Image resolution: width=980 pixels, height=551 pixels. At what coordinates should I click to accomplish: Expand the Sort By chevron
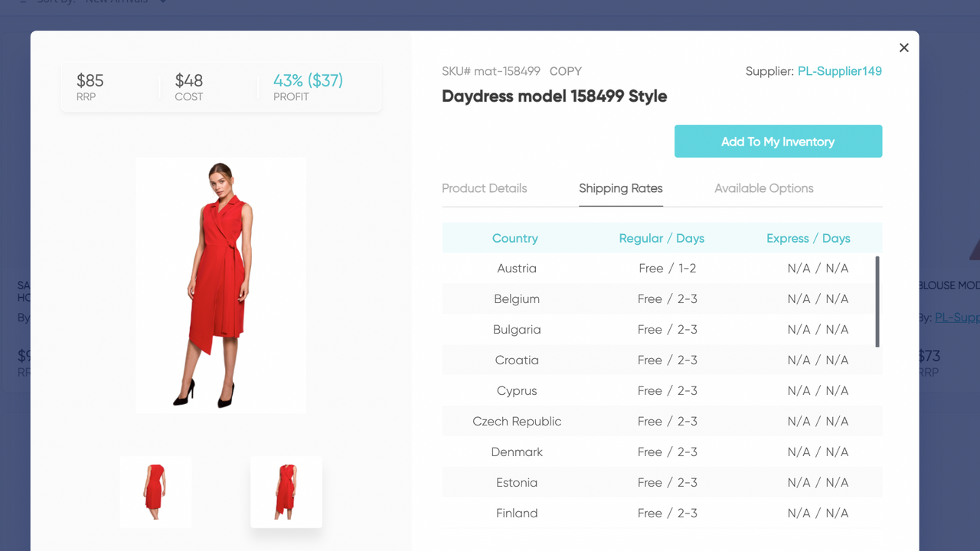coord(161,3)
